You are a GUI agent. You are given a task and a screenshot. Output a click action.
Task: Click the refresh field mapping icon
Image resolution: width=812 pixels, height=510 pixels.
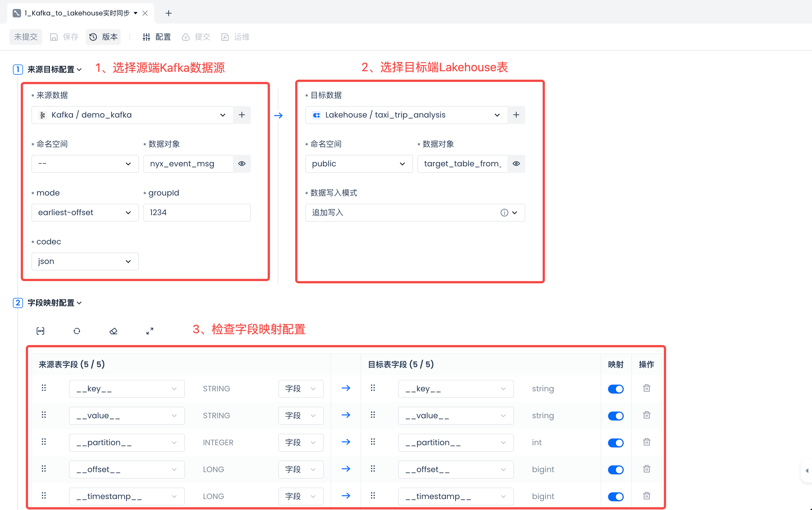(x=77, y=331)
